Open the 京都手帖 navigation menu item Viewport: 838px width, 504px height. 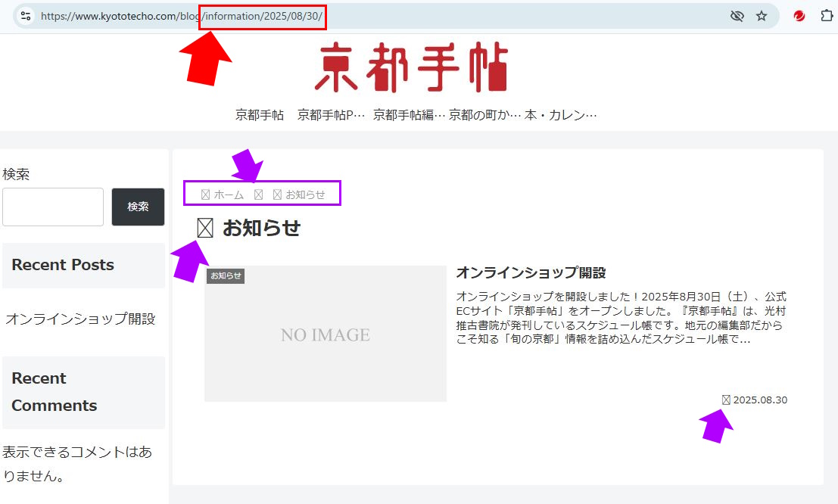tap(260, 115)
